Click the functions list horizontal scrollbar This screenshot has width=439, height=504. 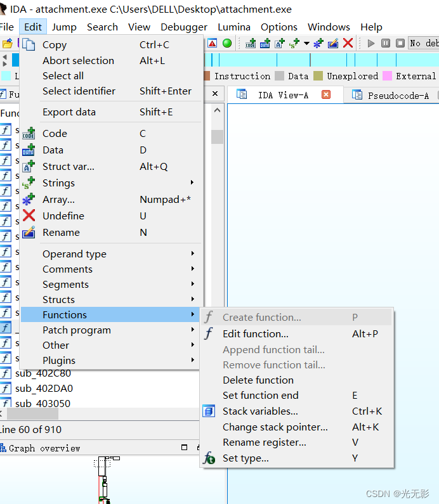[x=32, y=414]
